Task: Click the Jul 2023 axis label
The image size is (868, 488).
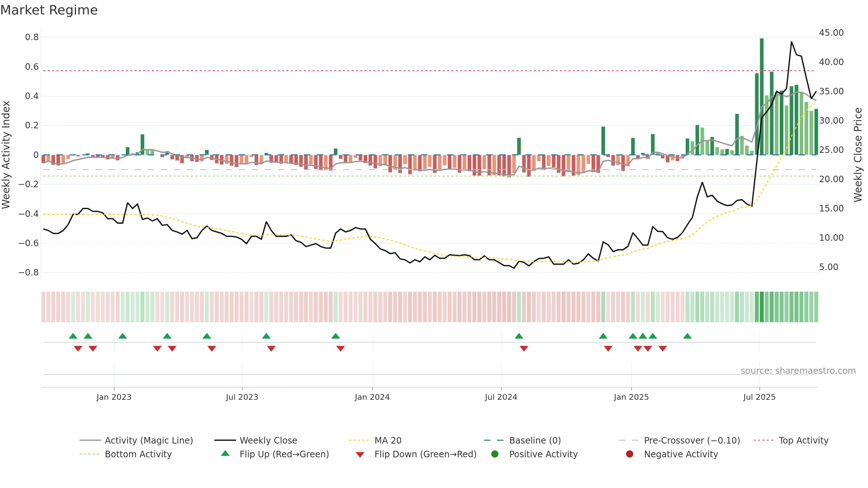Action: (242, 397)
